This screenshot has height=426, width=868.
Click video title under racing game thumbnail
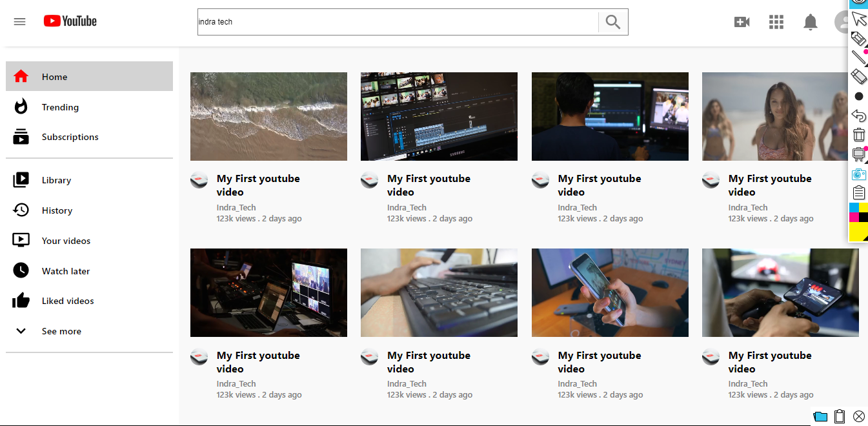coord(770,362)
